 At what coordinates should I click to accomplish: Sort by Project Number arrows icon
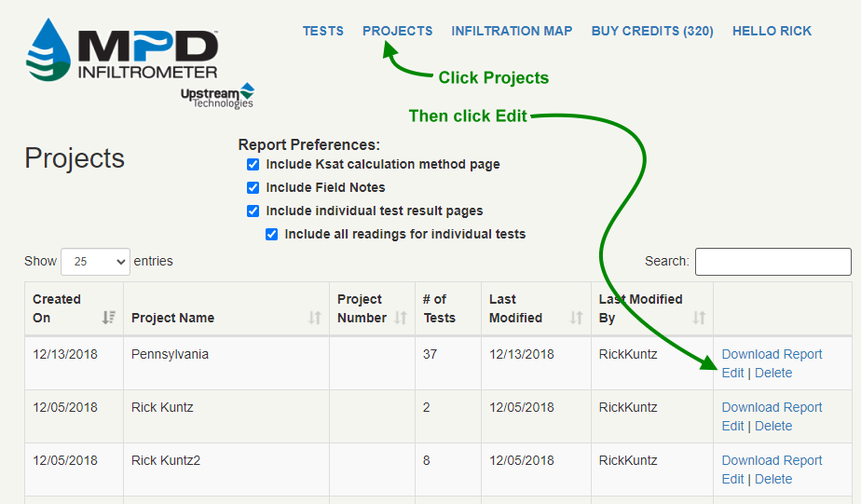point(401,318)
